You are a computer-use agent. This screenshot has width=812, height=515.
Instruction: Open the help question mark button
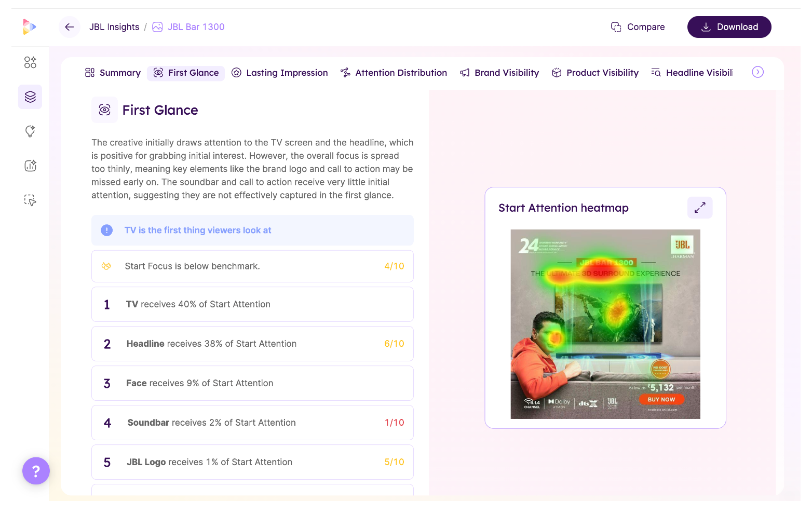[36, 471]
